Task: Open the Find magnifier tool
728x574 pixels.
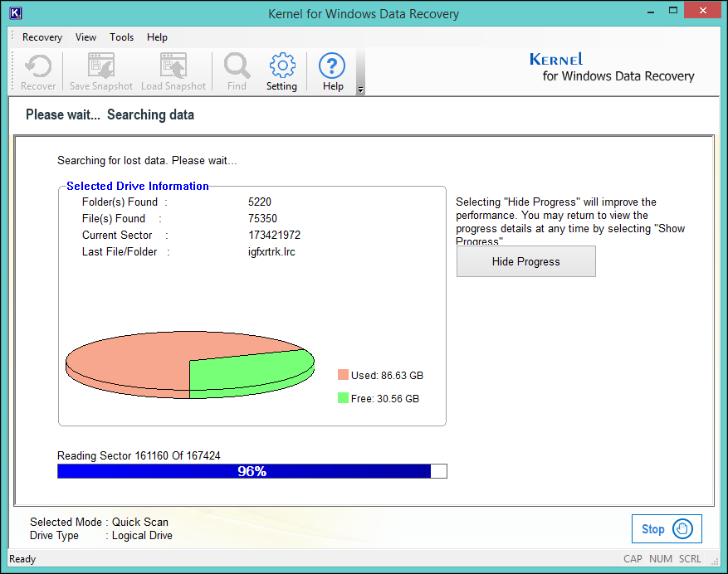Action: coord(237,71)
